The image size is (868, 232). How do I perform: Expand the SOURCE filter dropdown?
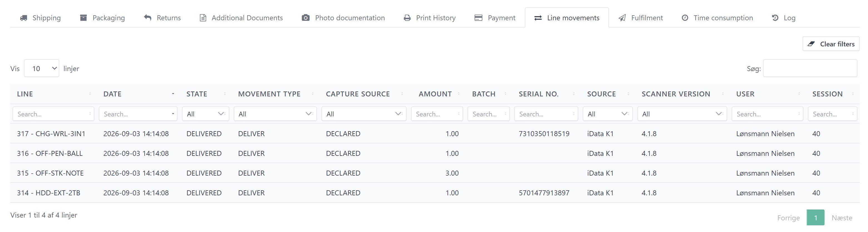point(608,114)
